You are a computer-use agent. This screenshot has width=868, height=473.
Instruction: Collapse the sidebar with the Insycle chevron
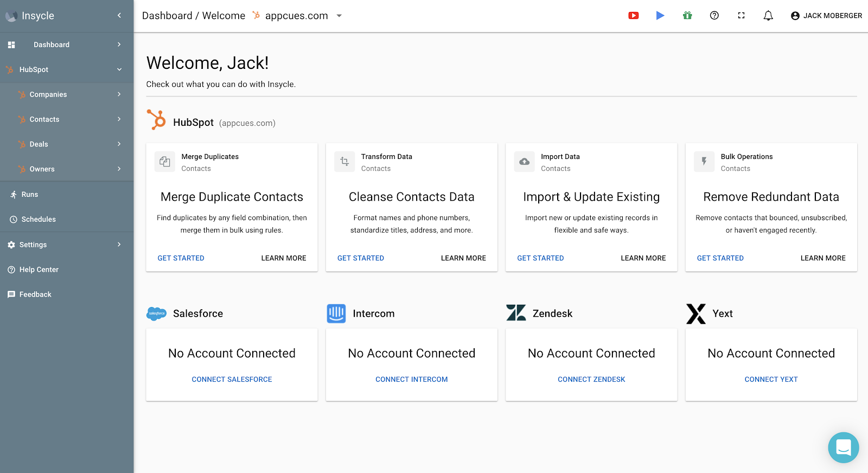point(119,16)
